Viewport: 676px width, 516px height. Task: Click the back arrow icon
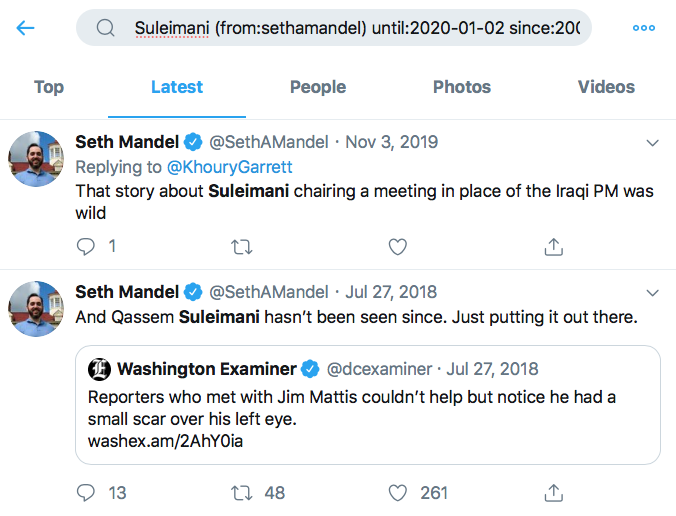click(x=25, y=28)
